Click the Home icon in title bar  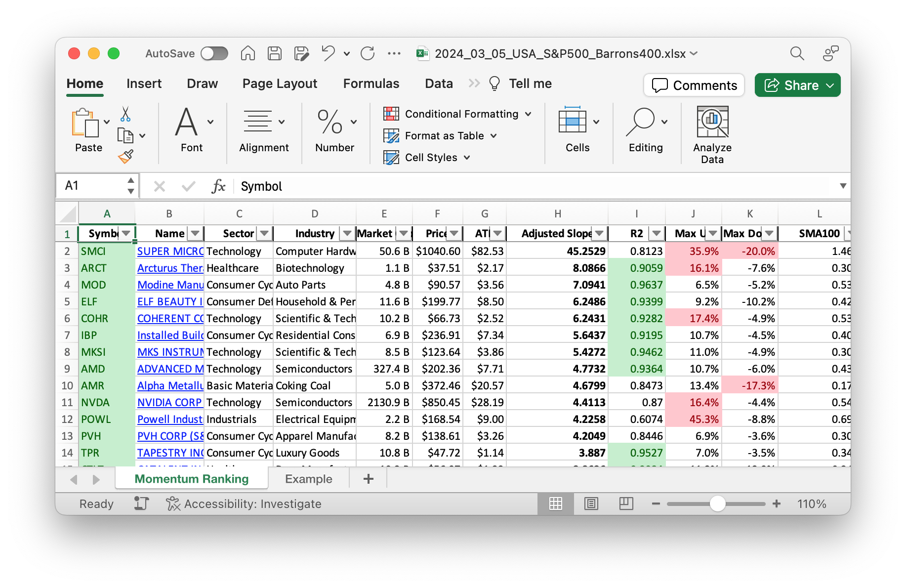click(x=248, y=53)
